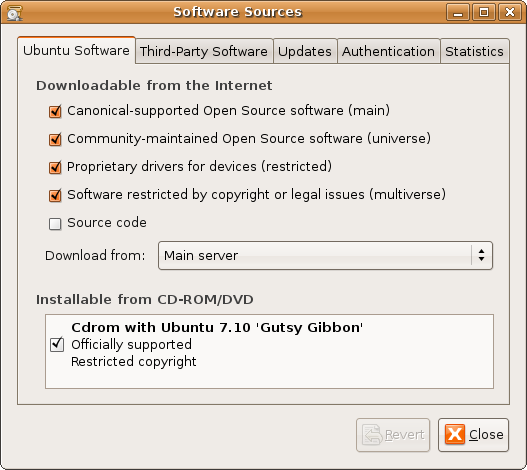The image size is (527, 470).
Task: Toggle Community-maintained software (universe) checkbox
Action: tap(55, 139)
